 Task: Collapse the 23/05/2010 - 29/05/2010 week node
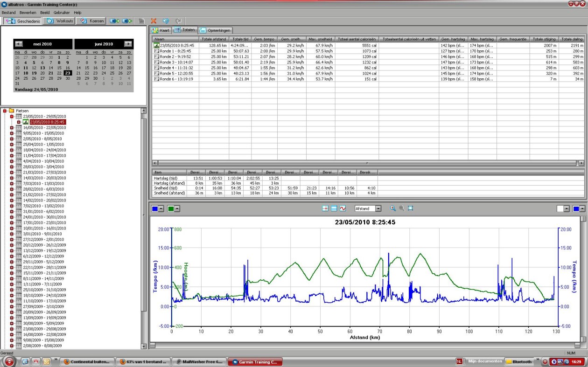point(12,117)
